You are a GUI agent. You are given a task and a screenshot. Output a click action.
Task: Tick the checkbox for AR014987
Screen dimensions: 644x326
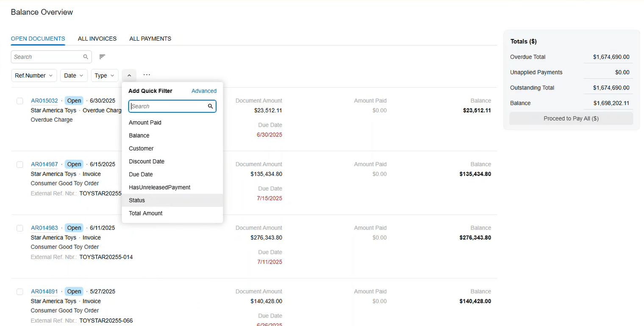20,164
